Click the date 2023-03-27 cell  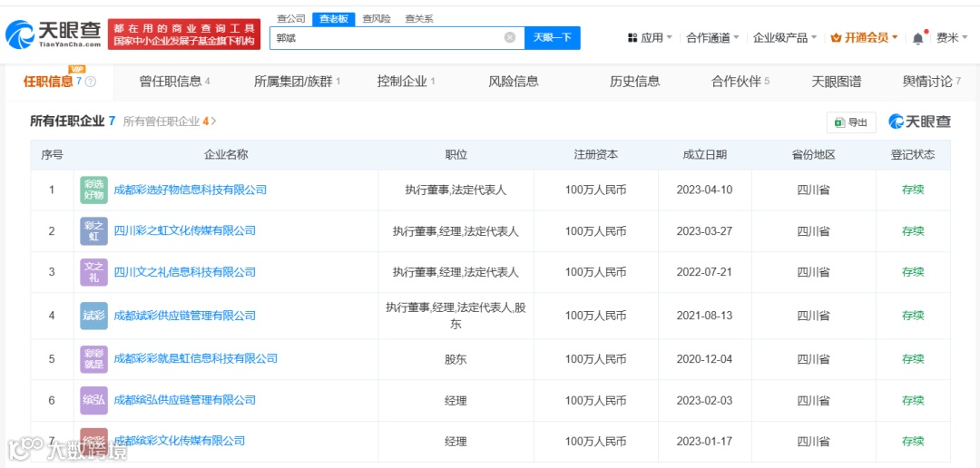click(x=704, y=231)
